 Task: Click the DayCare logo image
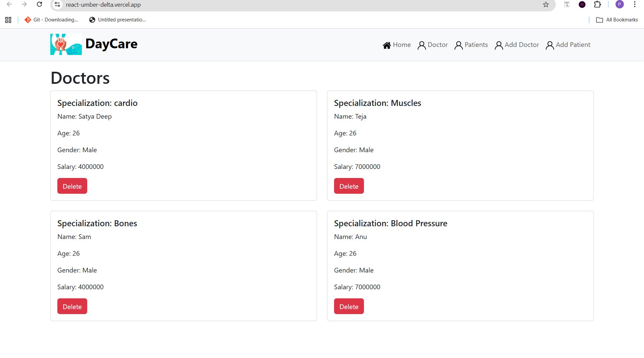click(x=66, y=44)
